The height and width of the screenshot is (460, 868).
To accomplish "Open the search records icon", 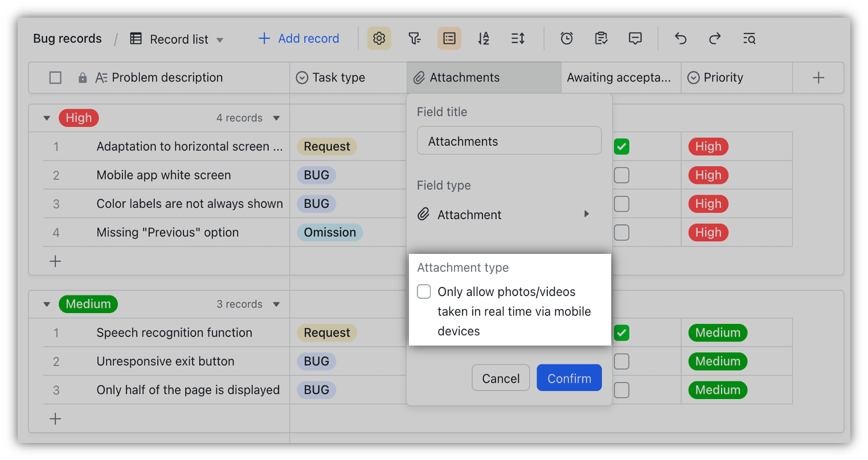I will 749,39.
